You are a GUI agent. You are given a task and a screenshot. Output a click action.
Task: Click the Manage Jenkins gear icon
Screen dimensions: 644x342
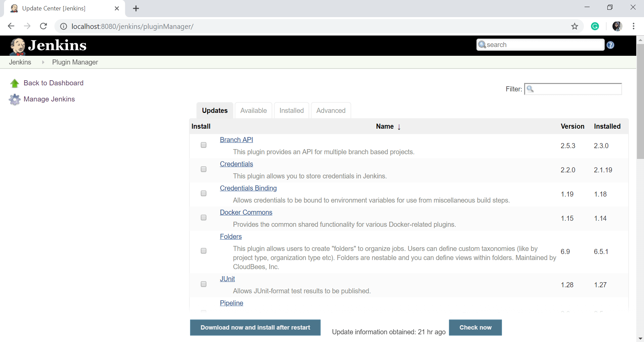tap(14, 99)
